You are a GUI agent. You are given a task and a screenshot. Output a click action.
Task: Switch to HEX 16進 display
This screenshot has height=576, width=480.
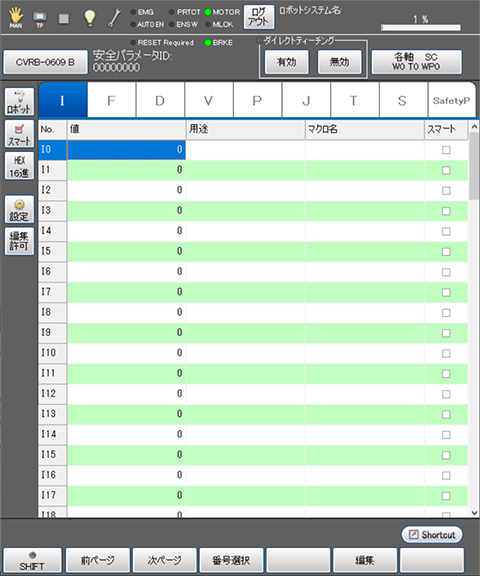pos(19,166)
